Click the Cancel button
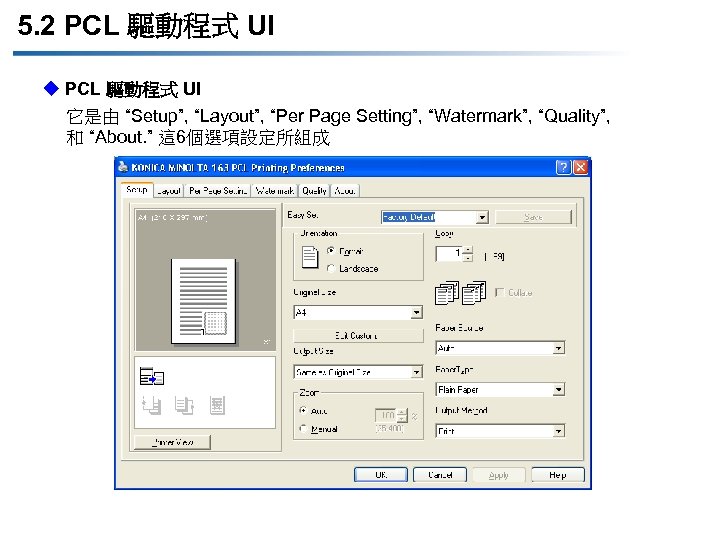 pos(440,475)
